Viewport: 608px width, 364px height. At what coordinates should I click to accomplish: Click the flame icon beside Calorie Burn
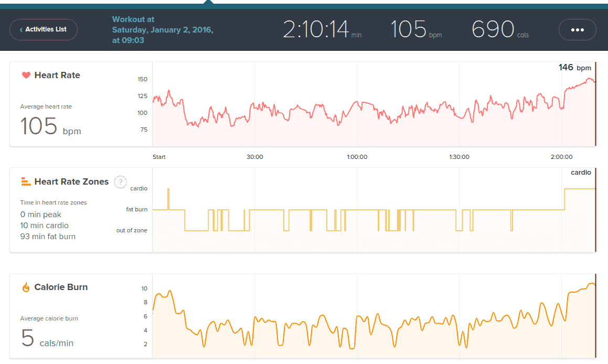[26, 287]
